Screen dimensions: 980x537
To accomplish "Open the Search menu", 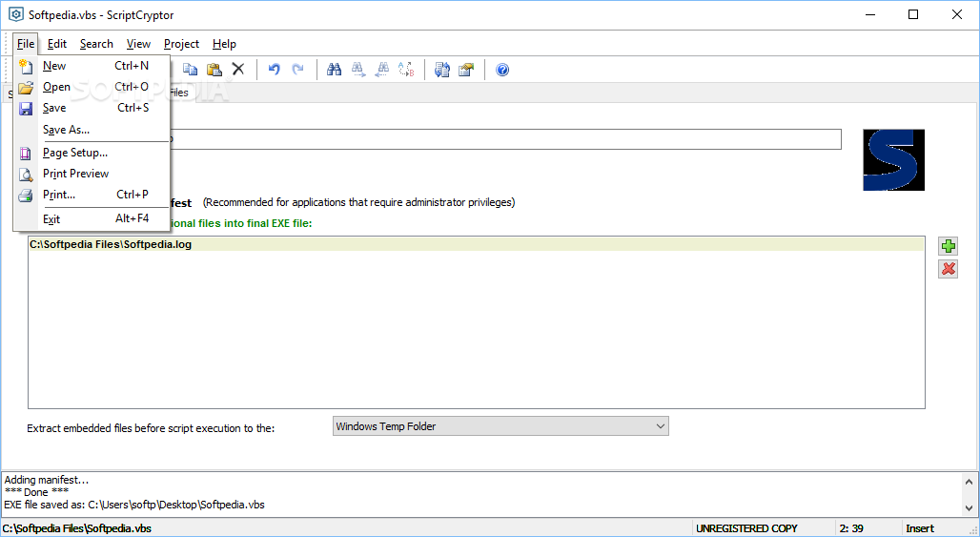I will click(x=96, y=44).
